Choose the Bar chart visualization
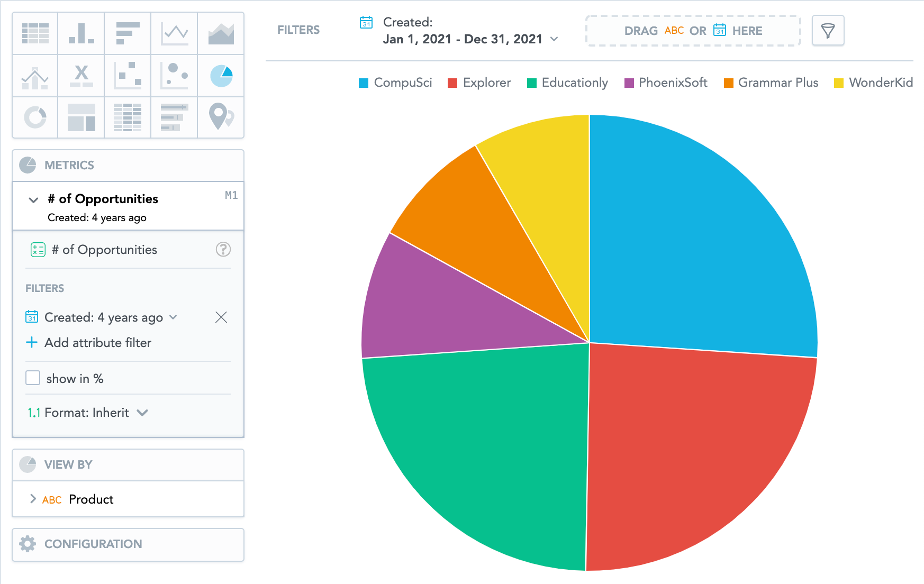Image resolution: width=924 pixels, height=584 pixels. coord(127,33)
